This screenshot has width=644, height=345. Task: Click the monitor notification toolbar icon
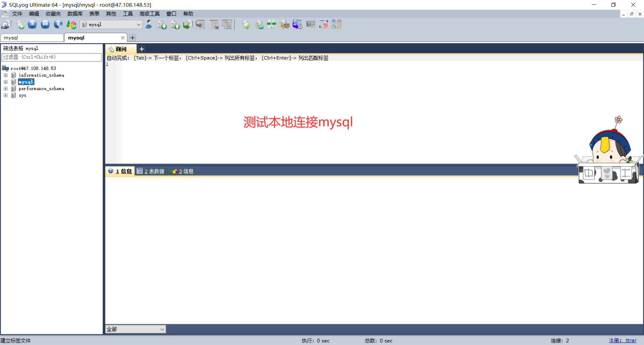coord(311,24)
